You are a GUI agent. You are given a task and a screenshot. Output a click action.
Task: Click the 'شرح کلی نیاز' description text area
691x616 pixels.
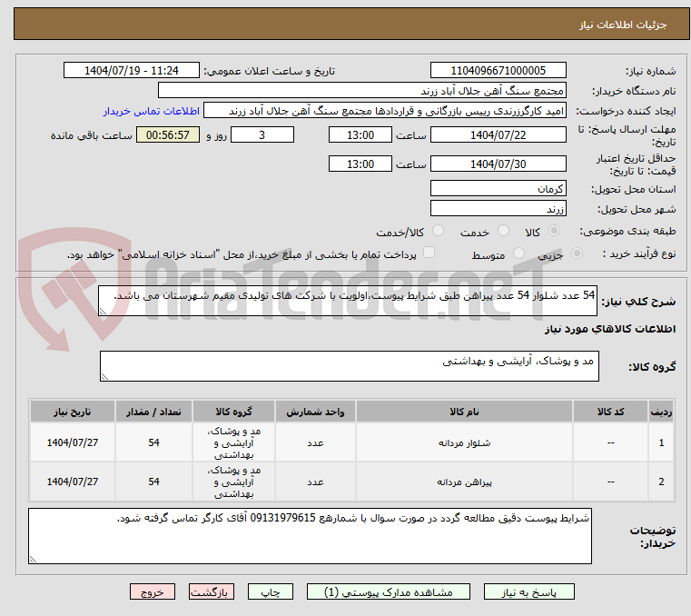(x=349, y=302)
